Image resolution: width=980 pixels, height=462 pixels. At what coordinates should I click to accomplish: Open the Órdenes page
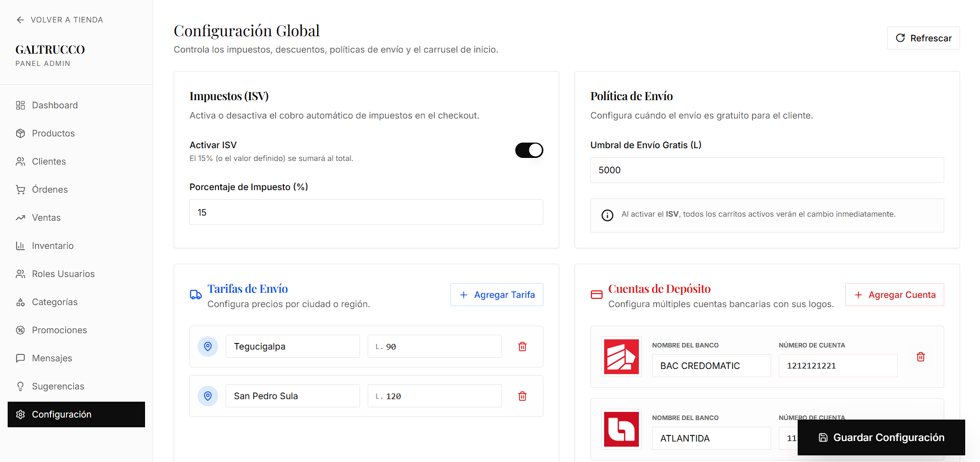(50, 190)
